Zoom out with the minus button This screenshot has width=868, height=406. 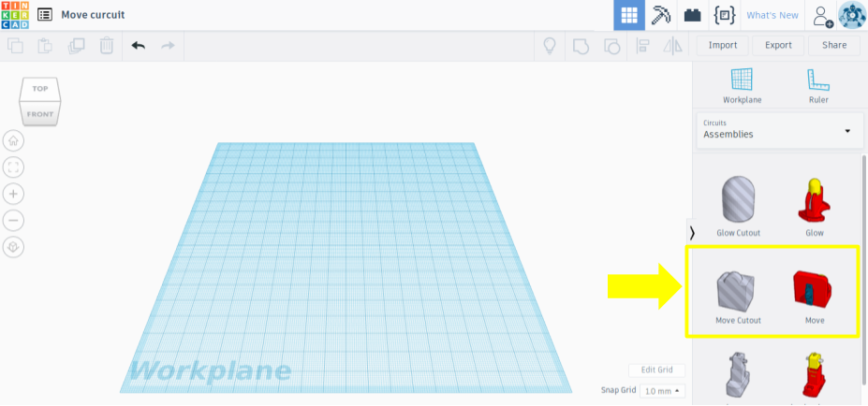tap(13, 221)
